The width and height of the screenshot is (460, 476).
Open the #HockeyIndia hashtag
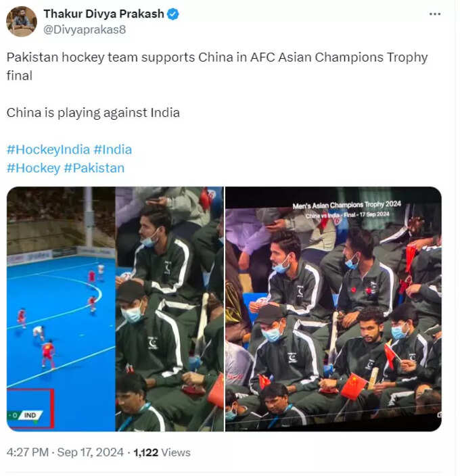[48, 149]
